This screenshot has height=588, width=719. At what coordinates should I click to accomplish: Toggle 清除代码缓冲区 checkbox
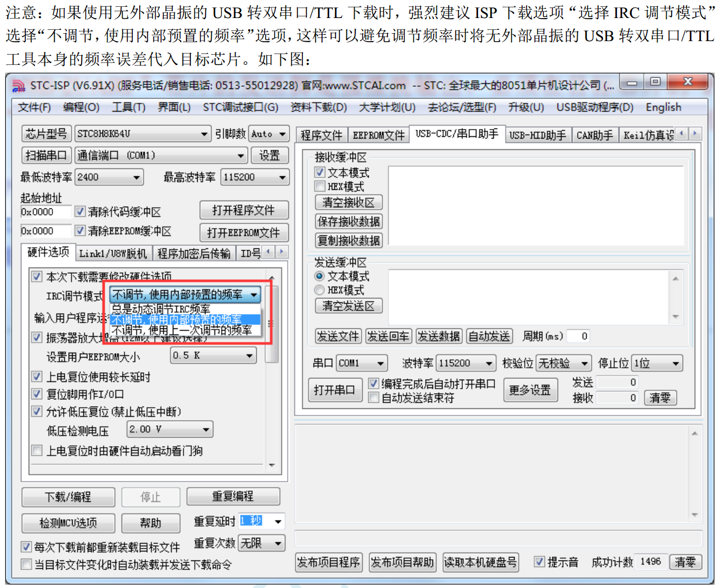81,212
